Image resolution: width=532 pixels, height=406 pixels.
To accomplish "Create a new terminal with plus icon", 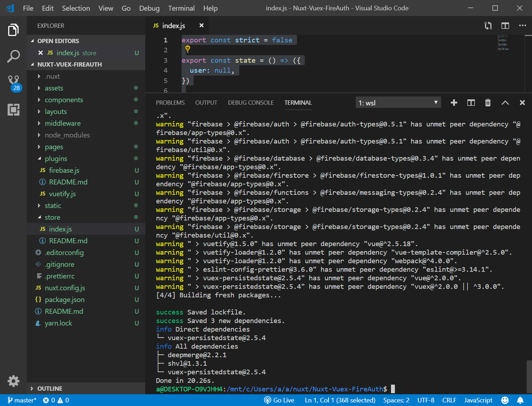I will [454, 103].
